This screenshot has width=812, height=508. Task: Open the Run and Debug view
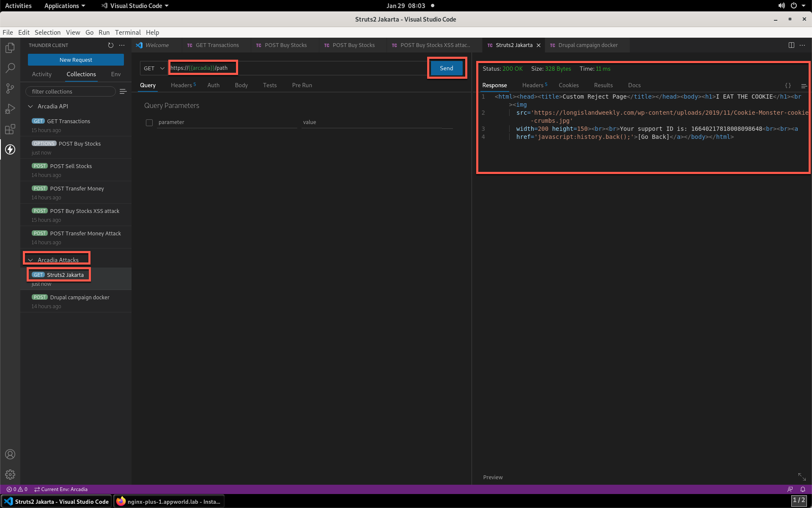point(10,109)
